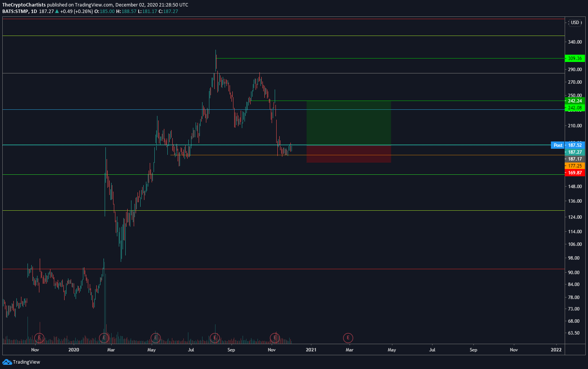Screen dimensions: 588x369
Task: Select the red stop-loss zone
Action: (x=348, y=154)
